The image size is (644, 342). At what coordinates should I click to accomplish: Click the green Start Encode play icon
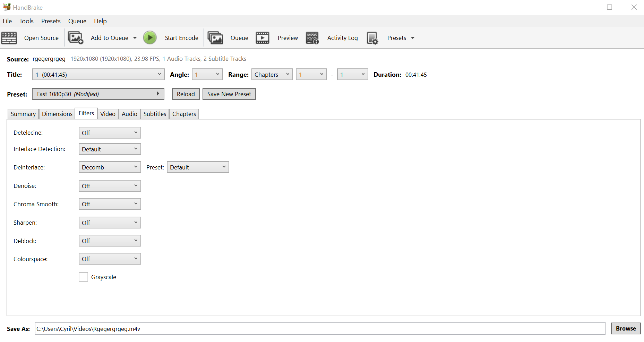click(x=150, y=37)
